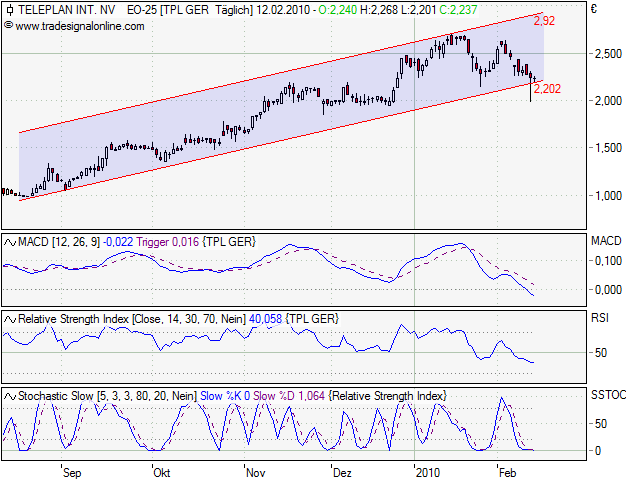The height and width of the screenshot is (480, 640).
Task: Click the candlestick icon beside TELEPLAN INT. NV
Action: (9, 9)
